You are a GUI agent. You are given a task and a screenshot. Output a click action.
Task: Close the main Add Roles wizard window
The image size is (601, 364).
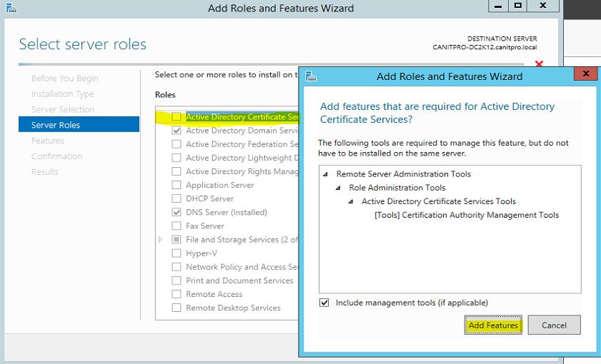coord(543,6)
